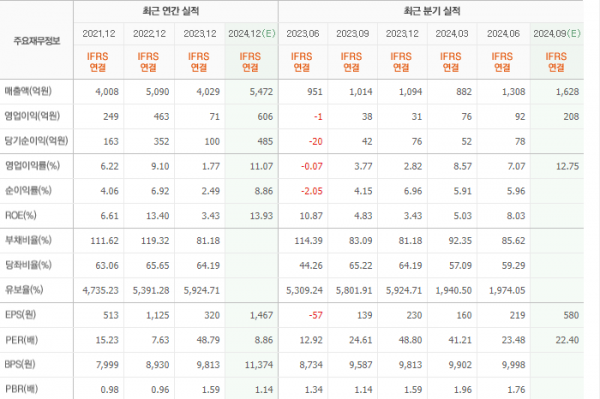This screenshot has height=399, width=600.
Task: Click the negative operating profit -1 for 2023.06
Action: (318, 117)
